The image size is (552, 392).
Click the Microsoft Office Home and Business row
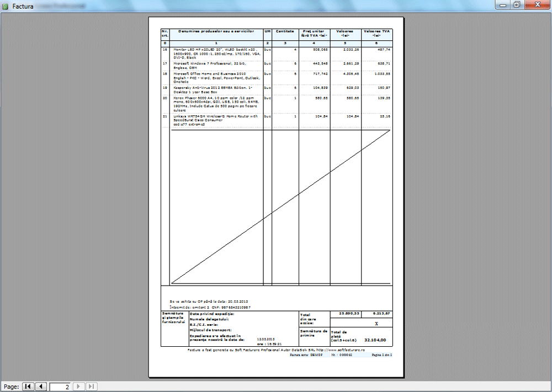[x=215, y=77]
